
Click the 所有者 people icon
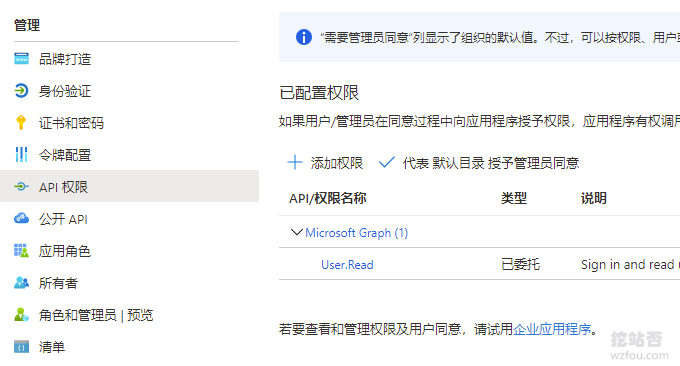21,283
